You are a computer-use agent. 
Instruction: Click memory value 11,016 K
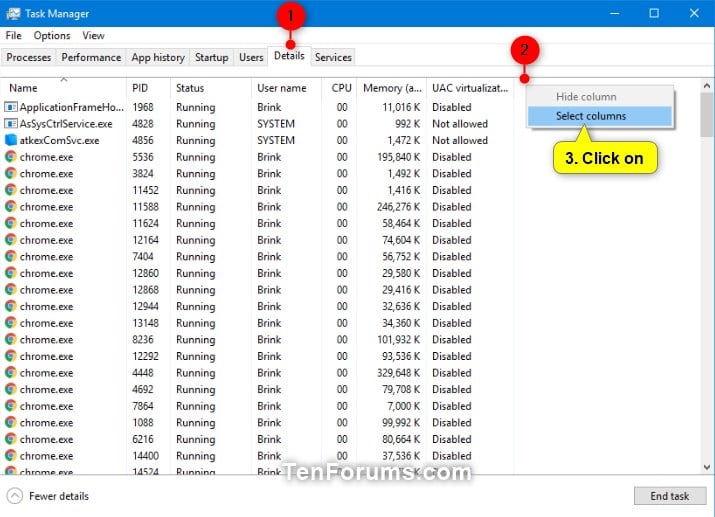point(401,107)
